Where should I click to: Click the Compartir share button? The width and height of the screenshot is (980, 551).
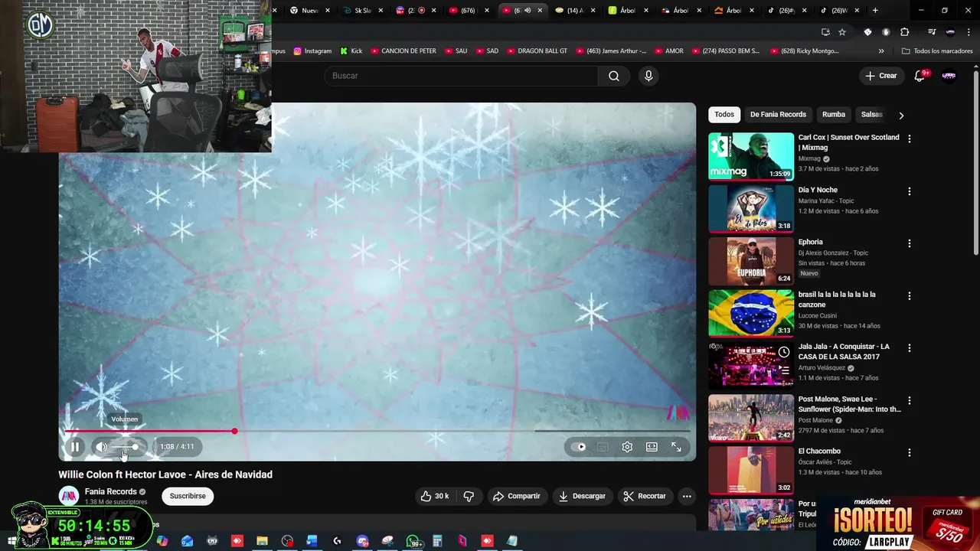pyautogui.click(x=517, y=496)
